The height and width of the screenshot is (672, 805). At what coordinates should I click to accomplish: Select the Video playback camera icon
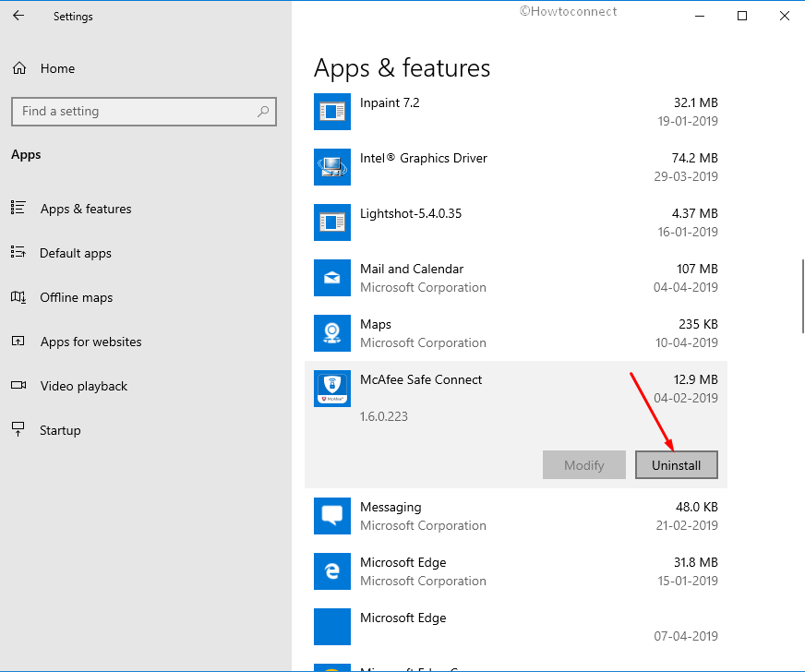(x=18, y=386)
